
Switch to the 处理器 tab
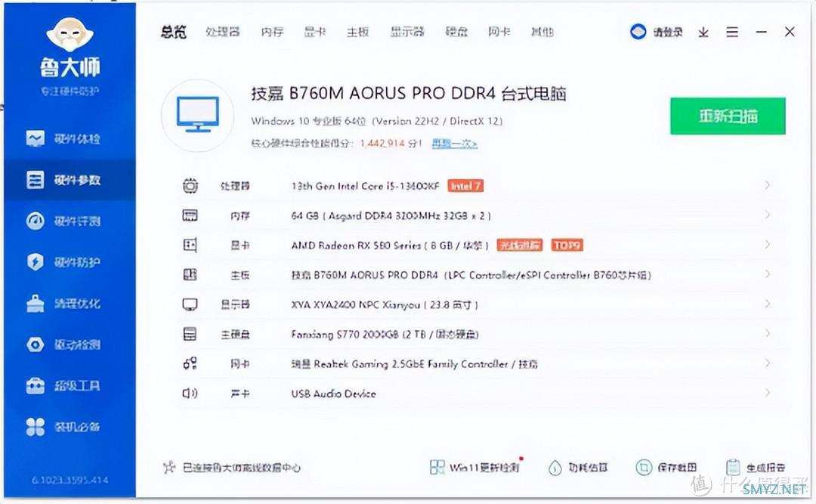223,32
